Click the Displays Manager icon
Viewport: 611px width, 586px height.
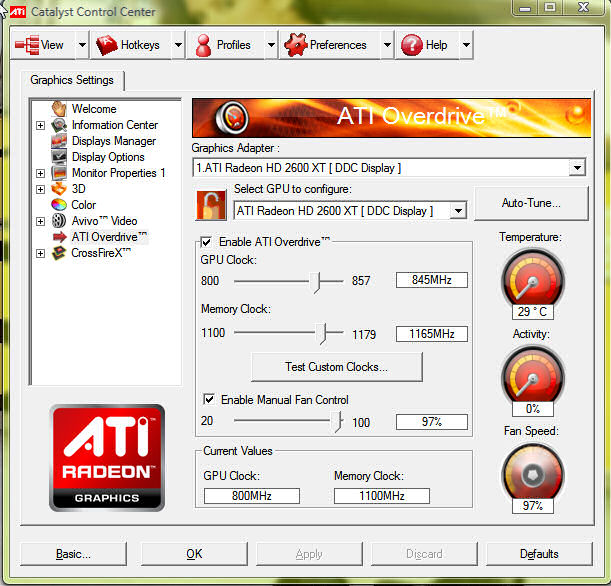tap(59, 141)
